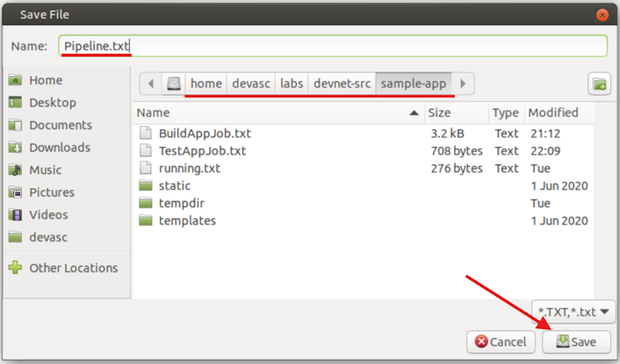Select the templates folder in file list
Viewport: 620px width, 364px height.
coord(187,220)
